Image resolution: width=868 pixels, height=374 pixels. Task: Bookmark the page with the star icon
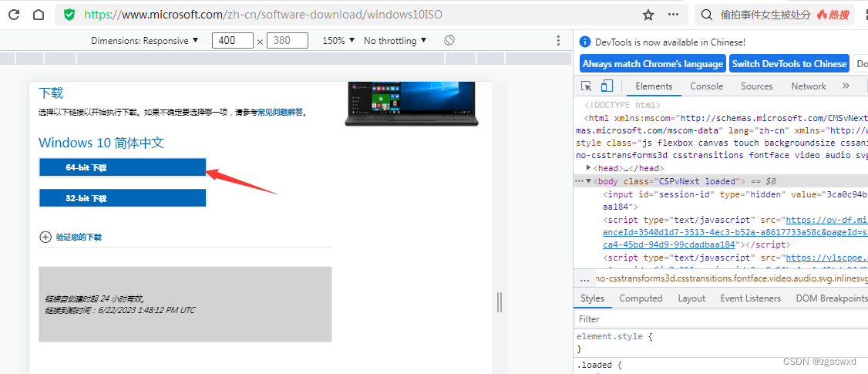pos(648,15)
